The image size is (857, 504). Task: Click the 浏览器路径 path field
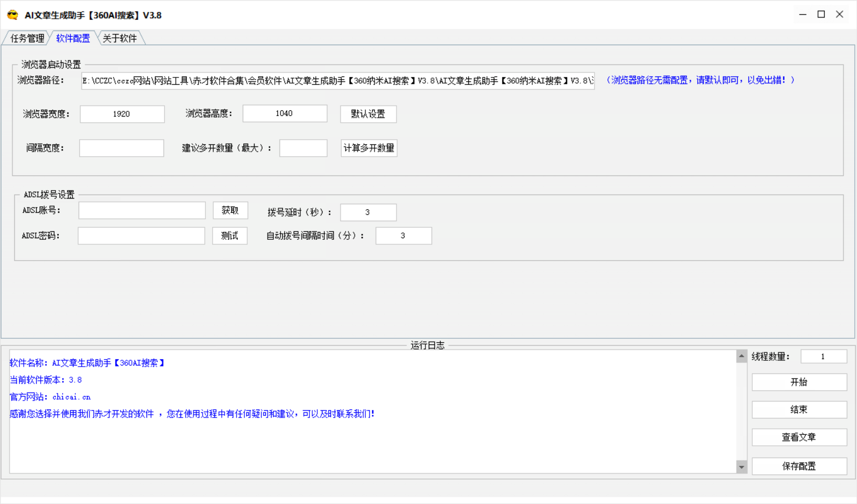tap(338, 81)
